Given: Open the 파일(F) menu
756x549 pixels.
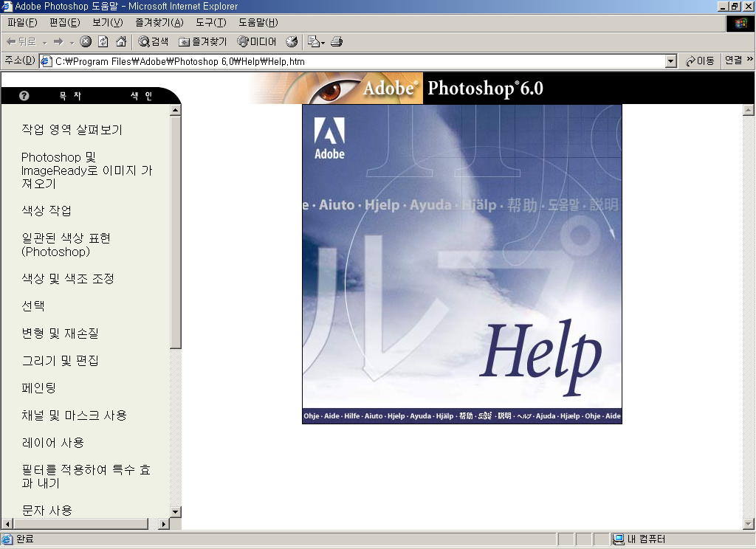Looking at the screenshot, I should pos(22,23).
